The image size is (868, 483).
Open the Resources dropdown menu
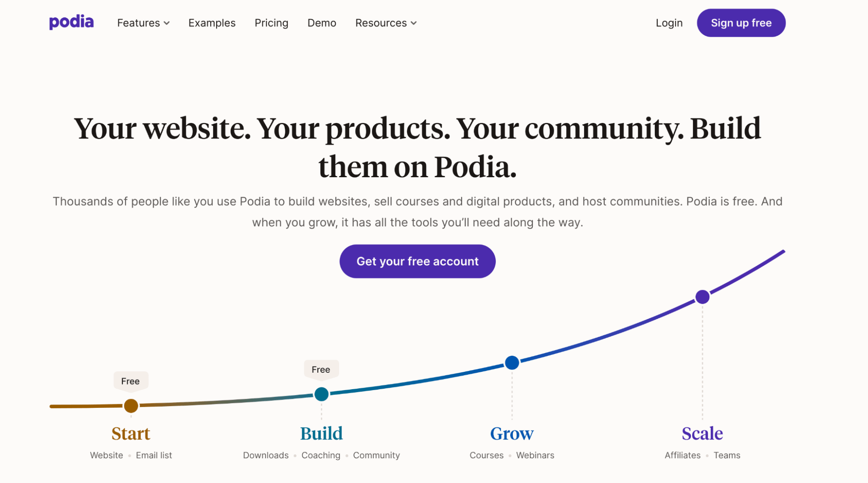point(386,23)
